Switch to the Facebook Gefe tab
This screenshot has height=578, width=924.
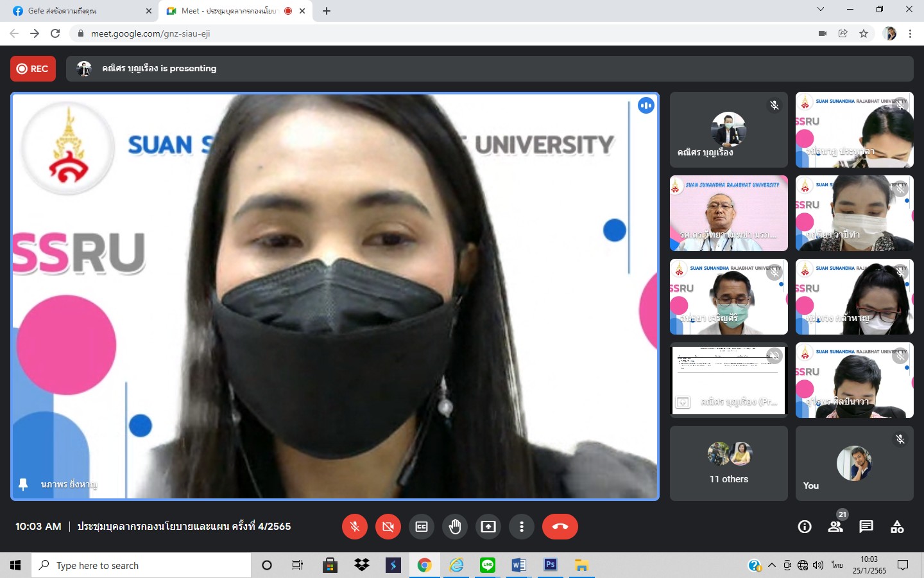(77, 11)
